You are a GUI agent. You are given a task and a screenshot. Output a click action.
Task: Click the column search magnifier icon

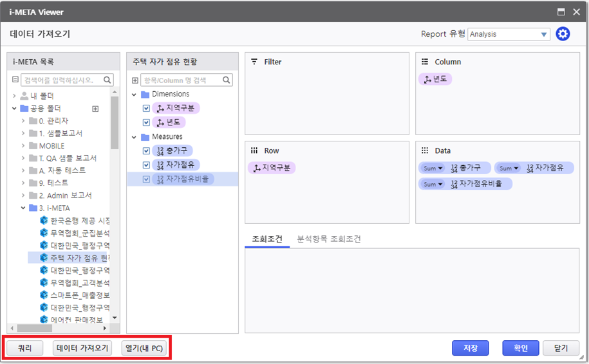[227, 80]
